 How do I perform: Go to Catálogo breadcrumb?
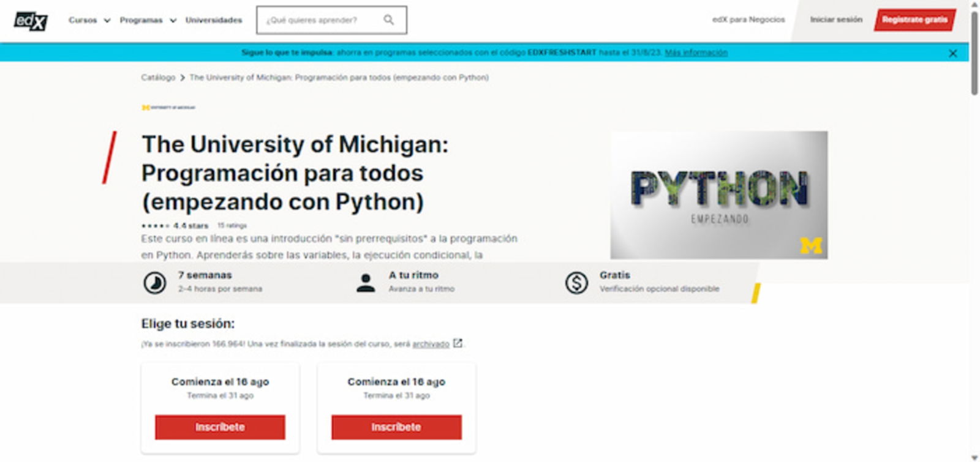pos(158,78)
